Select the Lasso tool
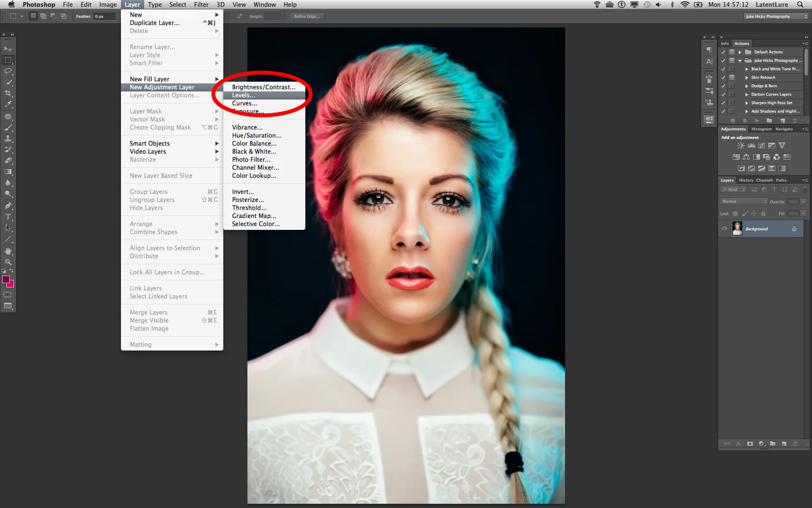The image size is (812, 508). point(8,71)
